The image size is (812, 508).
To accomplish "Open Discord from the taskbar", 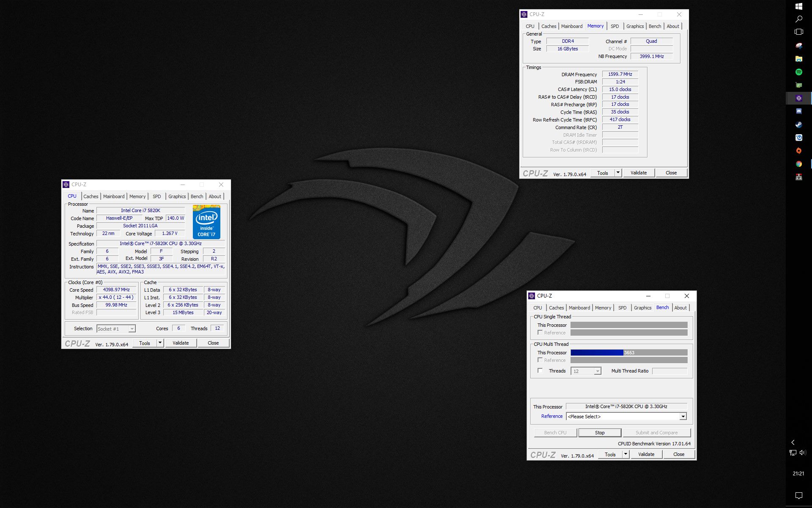I will coord(798,111).
